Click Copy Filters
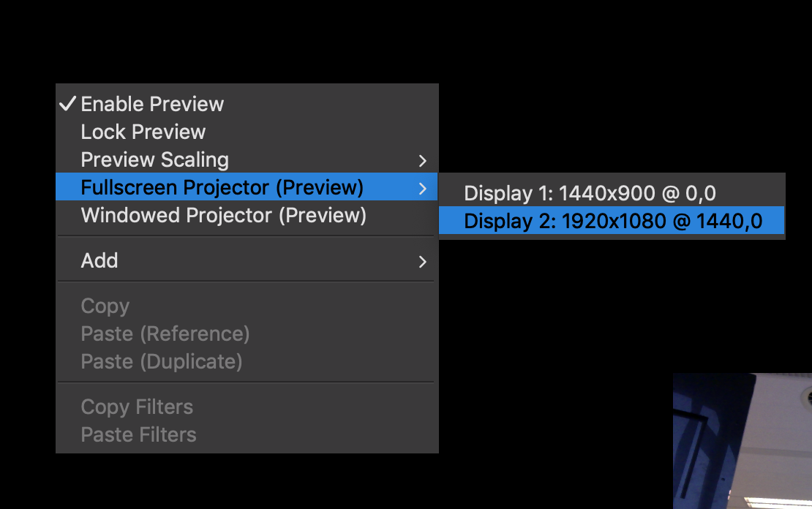812x509 pixels. click(x=137, y=407)
